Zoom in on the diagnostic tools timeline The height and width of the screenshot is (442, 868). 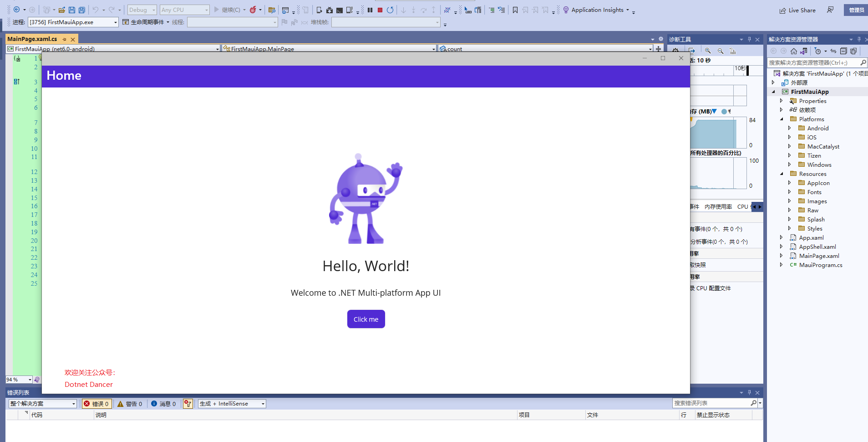708,51
